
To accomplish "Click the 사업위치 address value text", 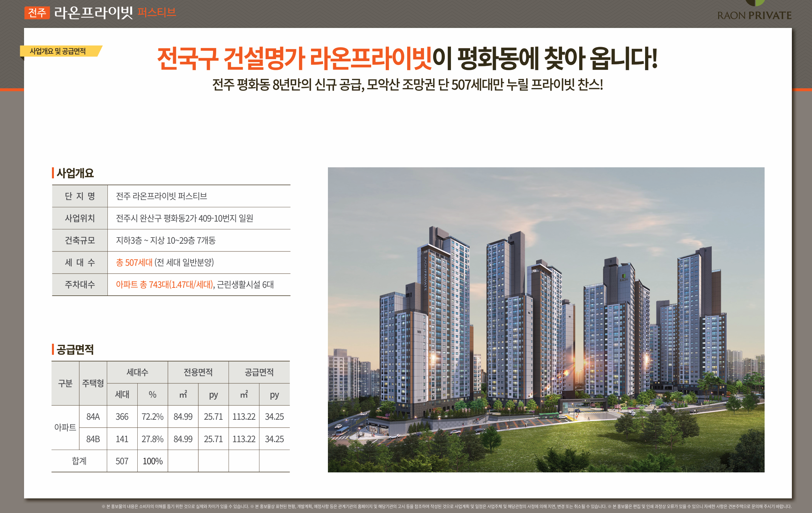I will click(184, 218).
